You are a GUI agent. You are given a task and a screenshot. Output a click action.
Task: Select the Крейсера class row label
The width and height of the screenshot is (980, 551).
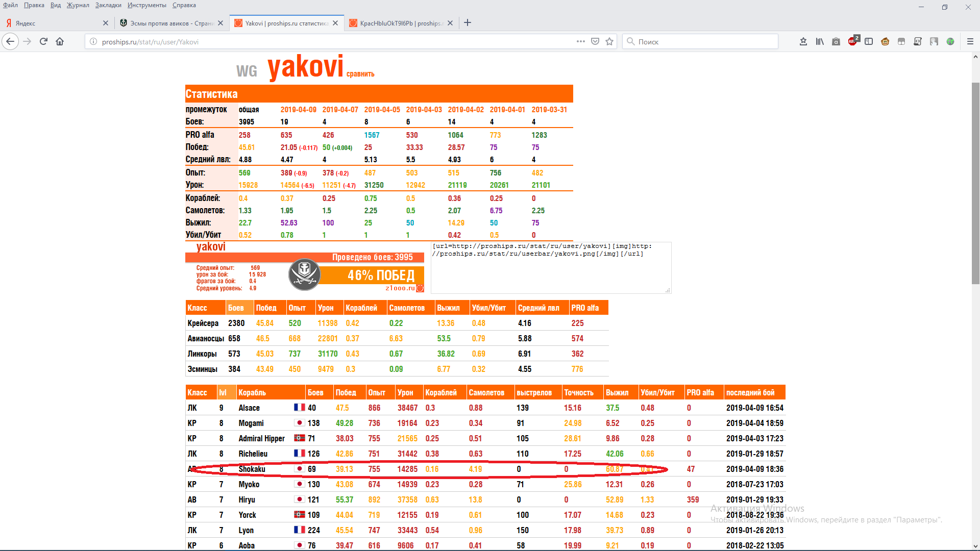[203, 323]
